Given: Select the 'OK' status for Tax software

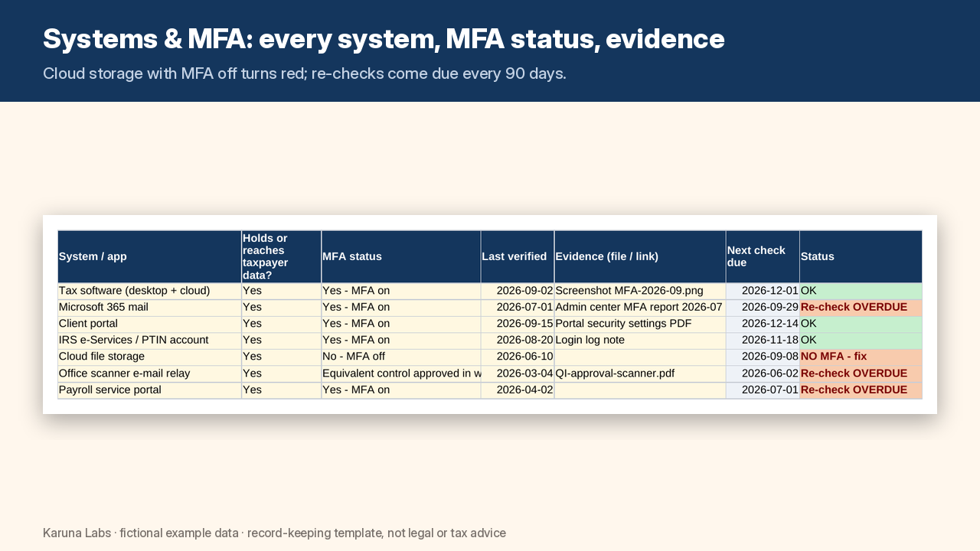Looking at the screenshot, I should pos(861,292).
